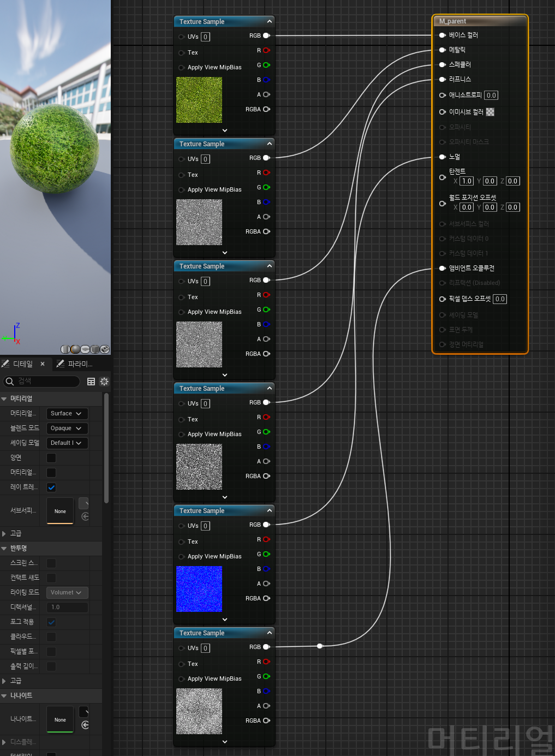
Task: Open details panel settings gear
Action: (x=104, y=382)
